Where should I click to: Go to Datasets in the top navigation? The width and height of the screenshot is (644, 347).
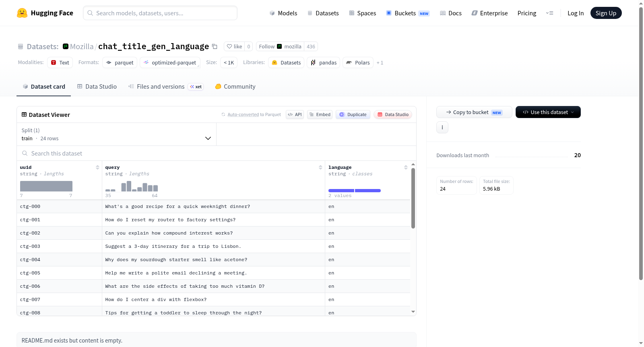click(x=323, y=13)
